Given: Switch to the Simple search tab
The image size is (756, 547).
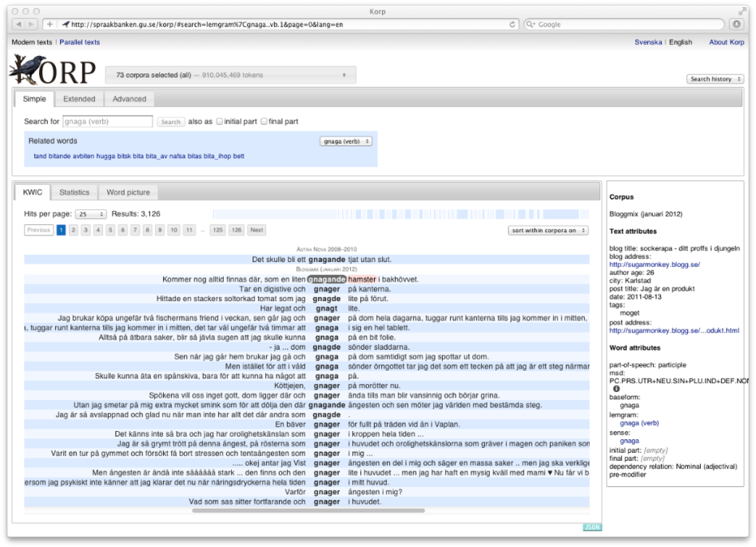Looking at the screenshot, I should click(34, 99).
